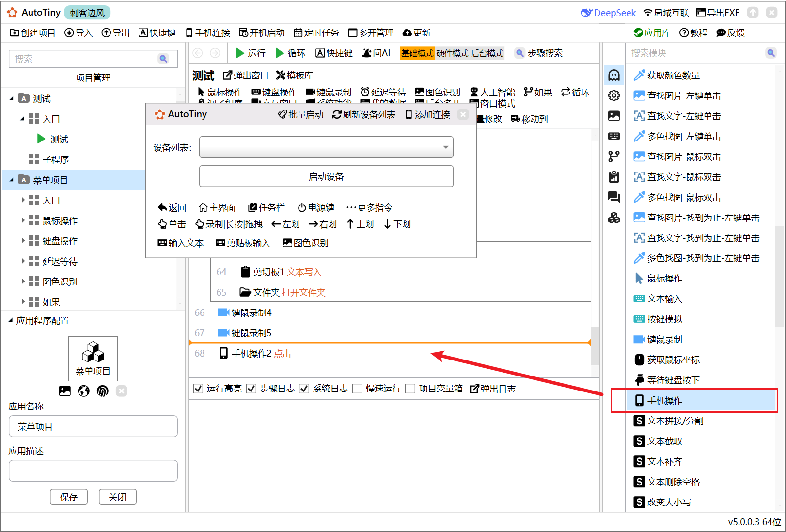Screen dimensions: 786x532
Task: Click 导出EXE export button
Action: [718, 13]
